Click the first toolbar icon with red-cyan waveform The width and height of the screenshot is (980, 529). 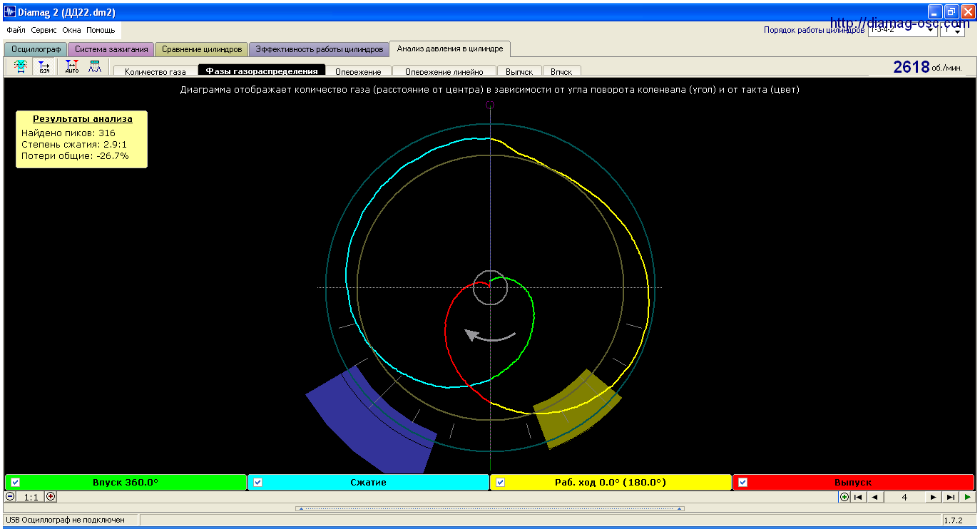coord(21,66)
